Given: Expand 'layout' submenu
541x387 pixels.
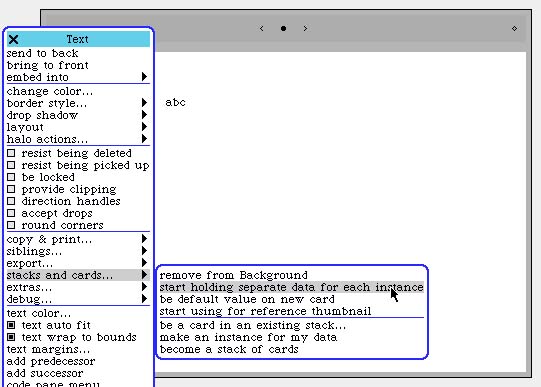Looking at the screenshot, I should 78,127.
